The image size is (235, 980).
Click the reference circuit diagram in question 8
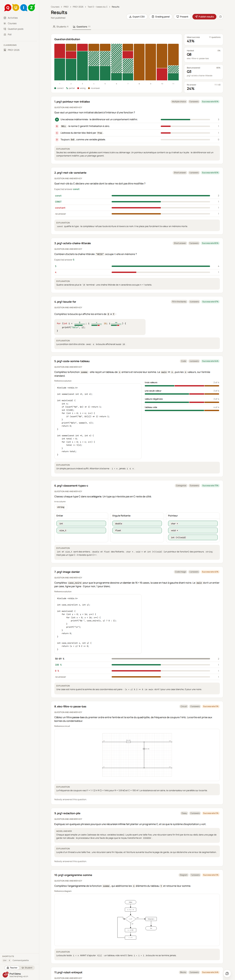[137, 754]
